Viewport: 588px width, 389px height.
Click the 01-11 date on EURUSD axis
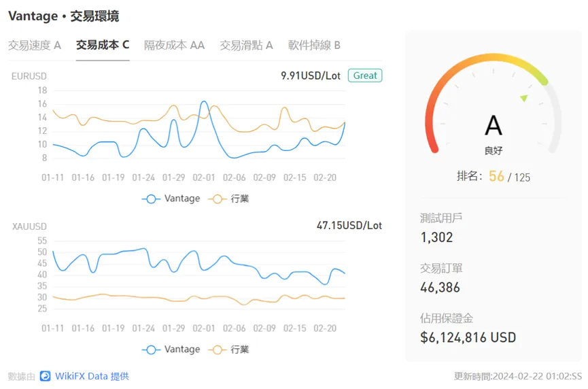pyautogui.click(x=52, y=177)
